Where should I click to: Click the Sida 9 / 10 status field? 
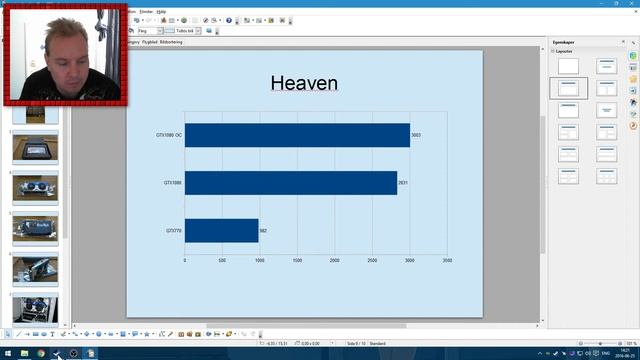tap(356, 344)
